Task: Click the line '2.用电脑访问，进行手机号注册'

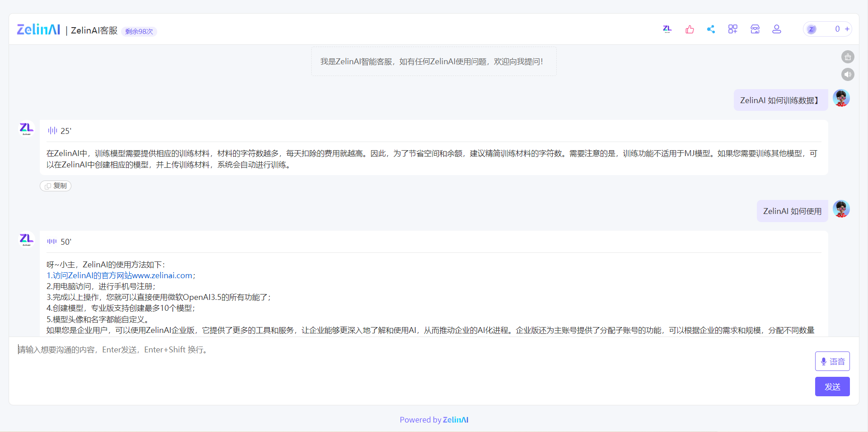Action: [x=101, y=286]
